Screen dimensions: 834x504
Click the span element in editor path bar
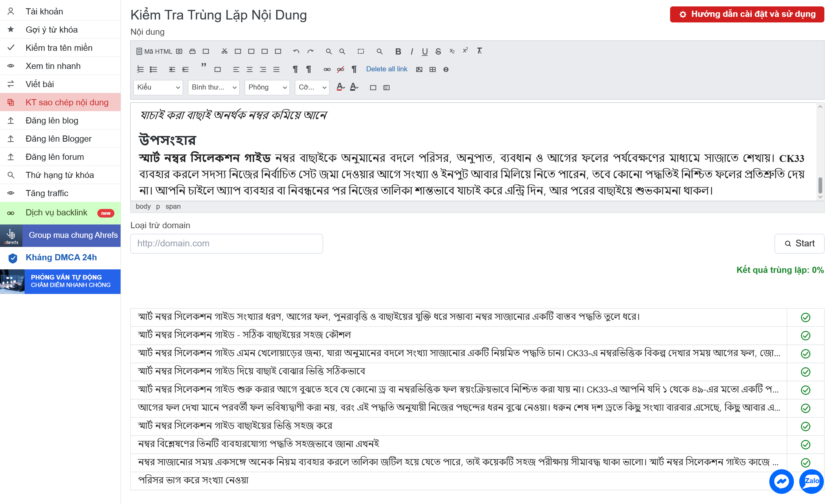pos(173,207)
